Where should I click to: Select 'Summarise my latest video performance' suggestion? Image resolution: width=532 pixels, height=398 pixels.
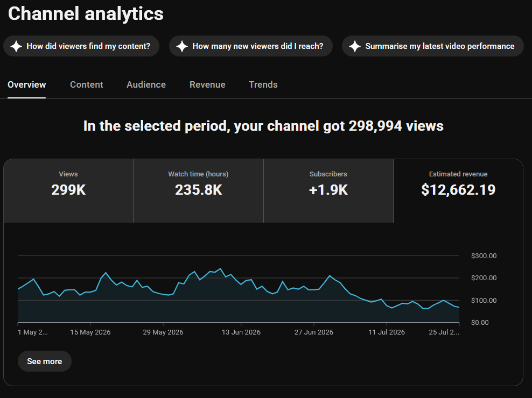click(433, 46)
